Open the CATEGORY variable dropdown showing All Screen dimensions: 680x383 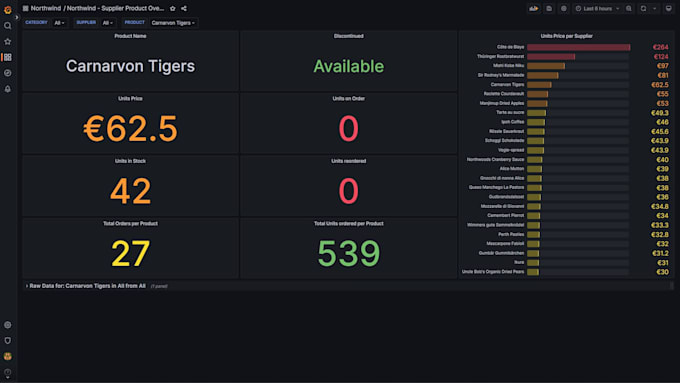pos(59,23)
